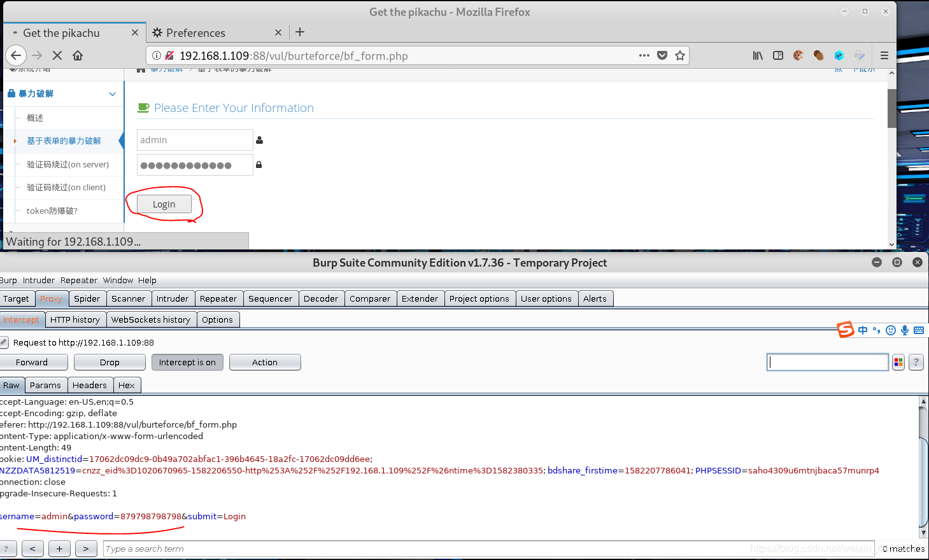Click the Firefox address bar URL
This screenshot has width=929, height=560.
(294, 55)
